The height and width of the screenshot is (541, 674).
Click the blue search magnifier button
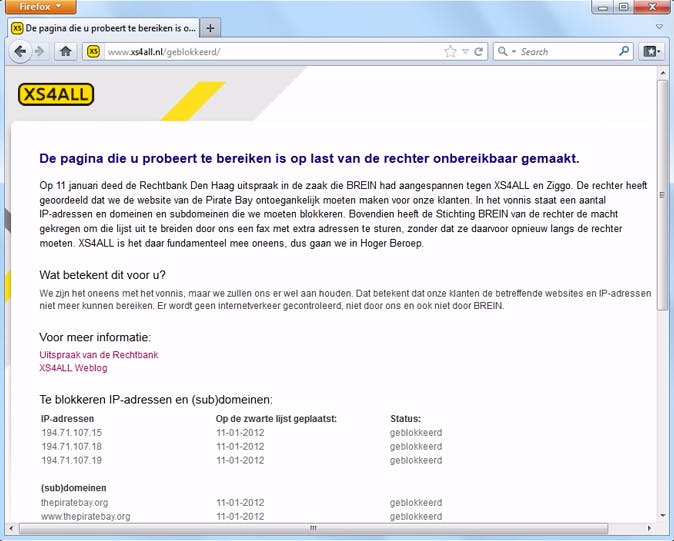[x=624, y=52]
